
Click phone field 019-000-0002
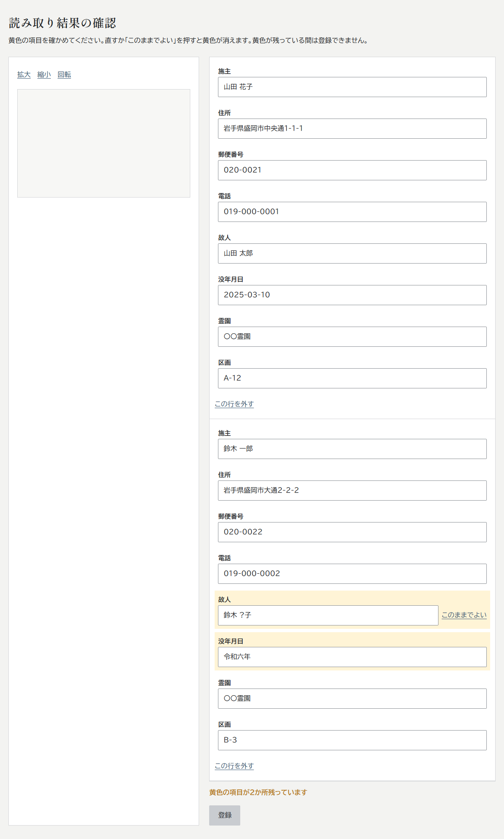[x=352, y=574]
